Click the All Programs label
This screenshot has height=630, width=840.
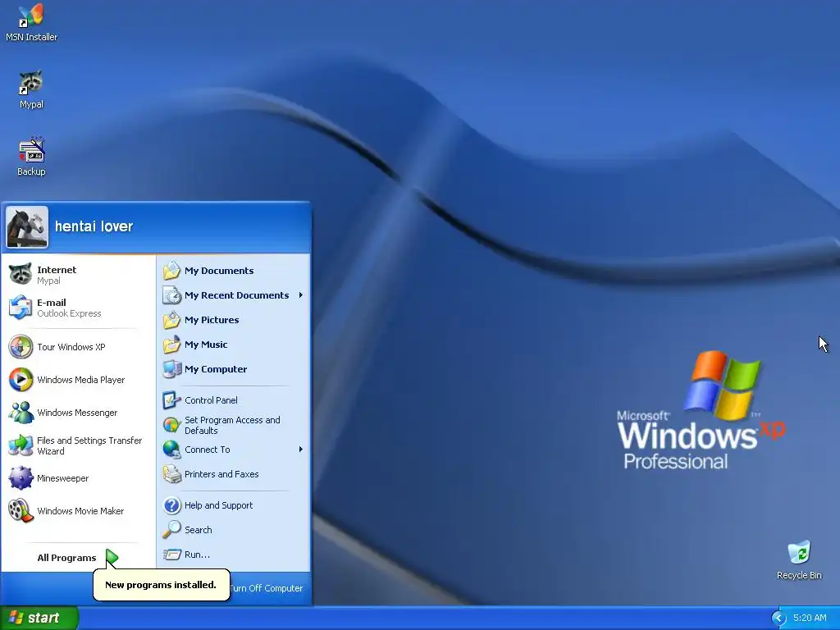pos(66,558)
